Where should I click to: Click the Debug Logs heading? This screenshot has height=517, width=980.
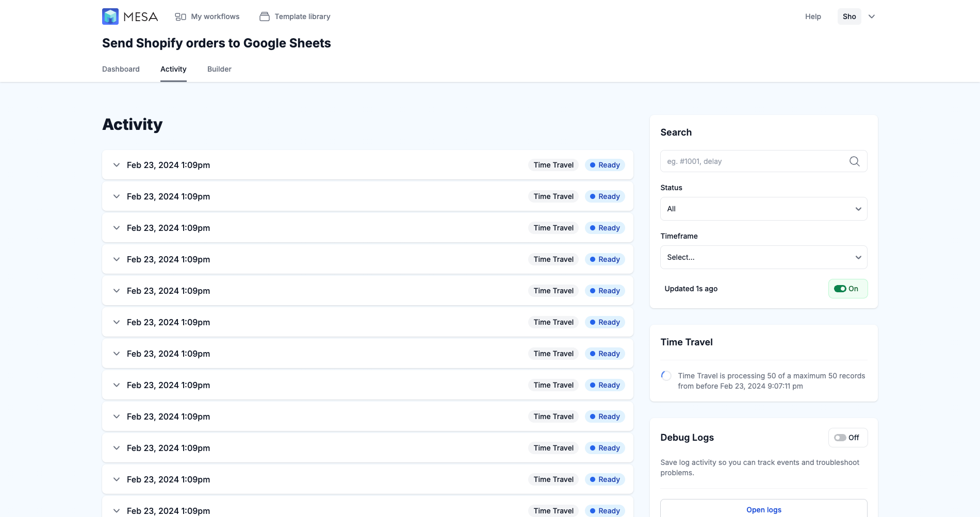coord(687,438)
